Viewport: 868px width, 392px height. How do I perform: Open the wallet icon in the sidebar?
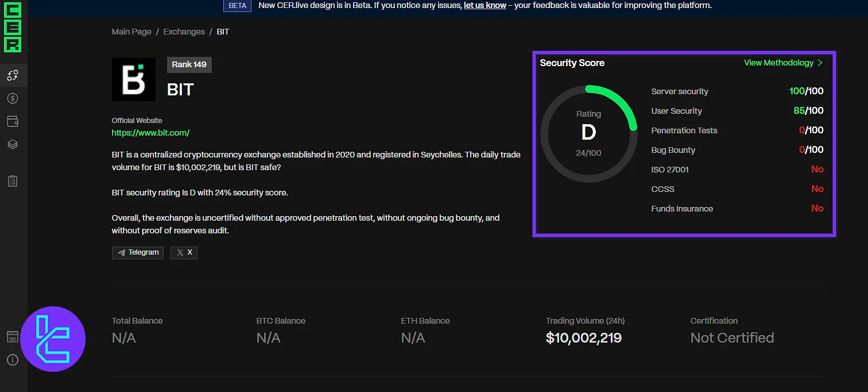point(13,121)
